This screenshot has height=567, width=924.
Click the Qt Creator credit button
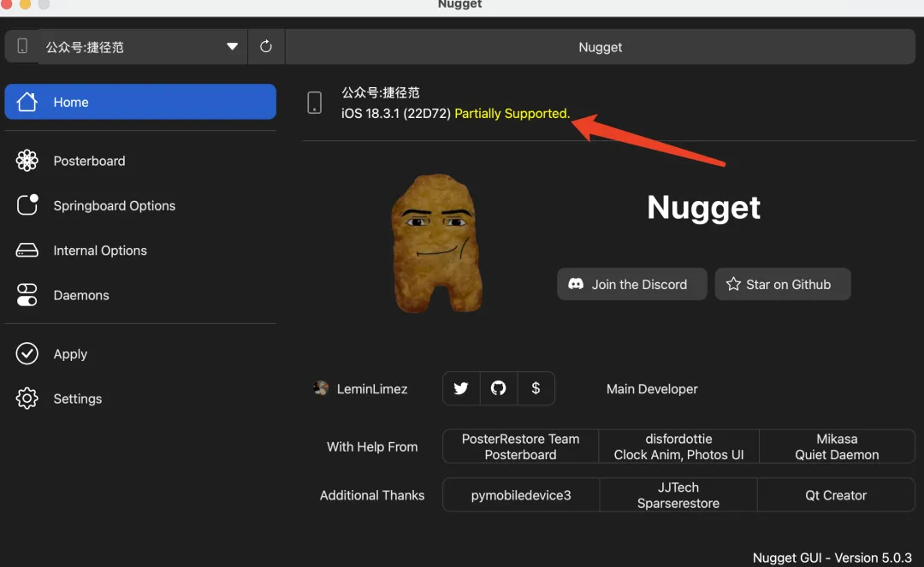point(836,495)
